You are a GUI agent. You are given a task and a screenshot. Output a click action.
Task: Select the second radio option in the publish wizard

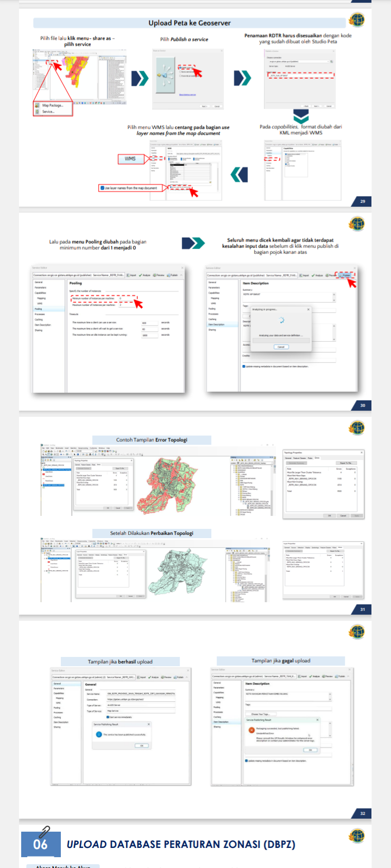click(x=180, y=72)
